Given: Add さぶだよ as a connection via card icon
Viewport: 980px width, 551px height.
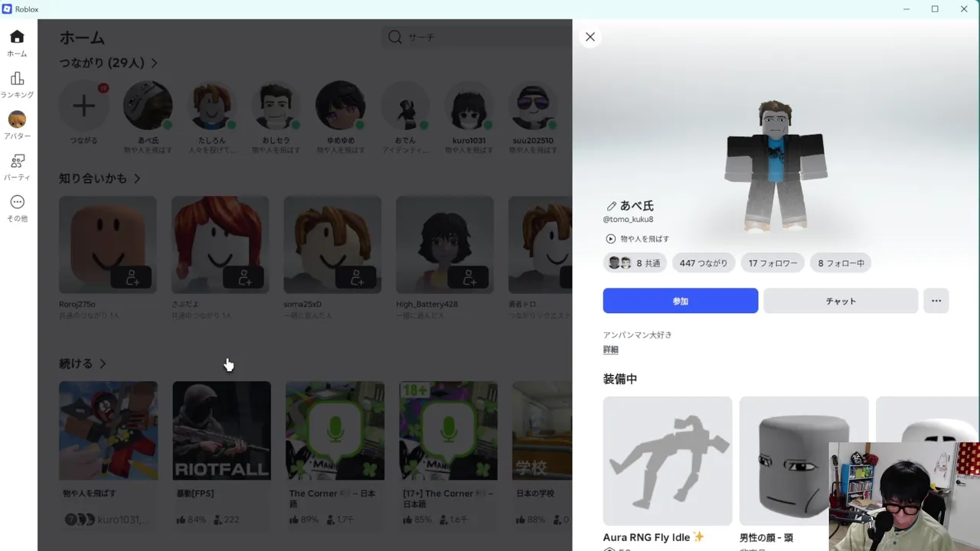Looking at the screenshot, I should coord(244,277).
